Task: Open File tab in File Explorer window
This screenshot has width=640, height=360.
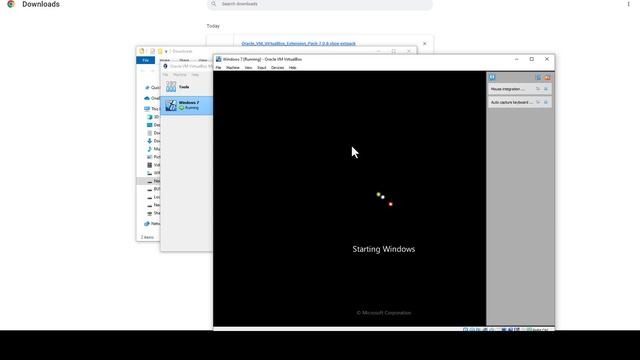Action: click(145, 60)
